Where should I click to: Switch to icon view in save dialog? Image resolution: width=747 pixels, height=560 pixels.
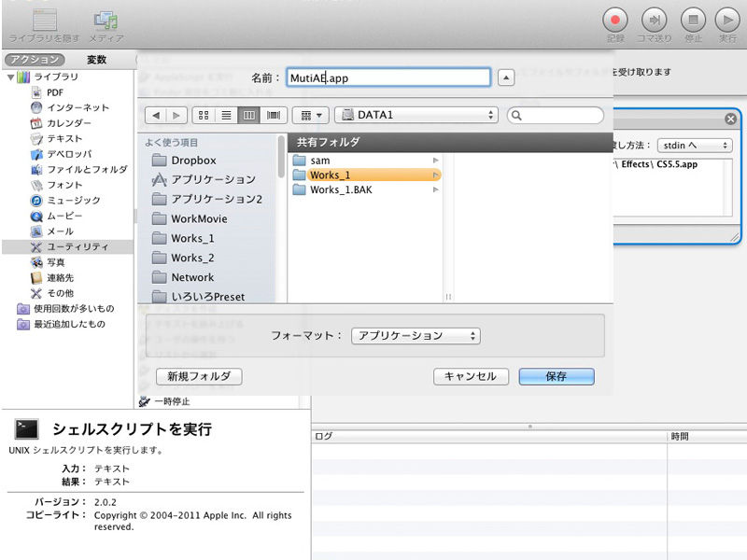pyautogui.click(x=203, y=115)
